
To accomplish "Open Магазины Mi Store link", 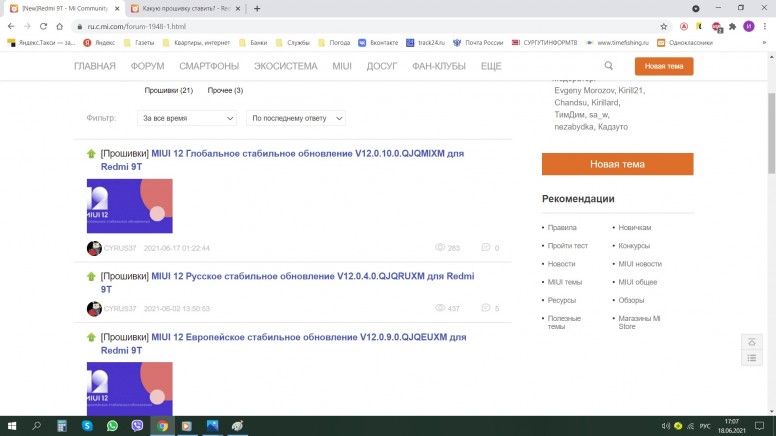I will pos(639,322).
